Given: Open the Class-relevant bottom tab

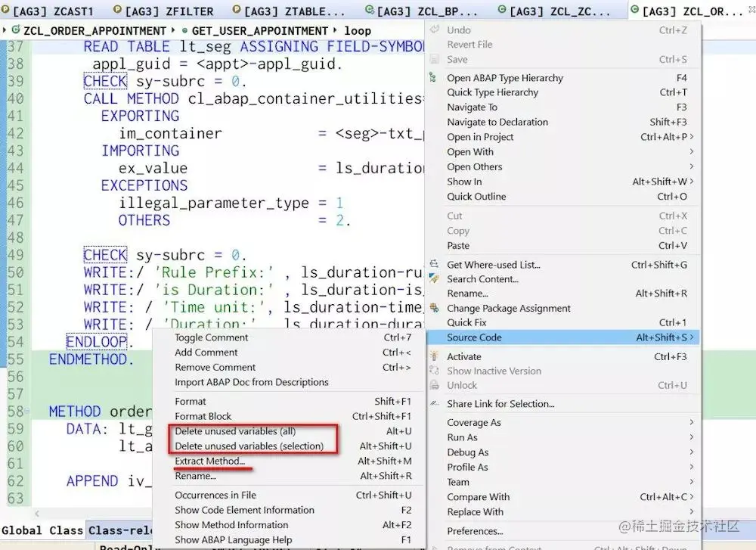Looking at the screenshot, I should click(120, 530).
